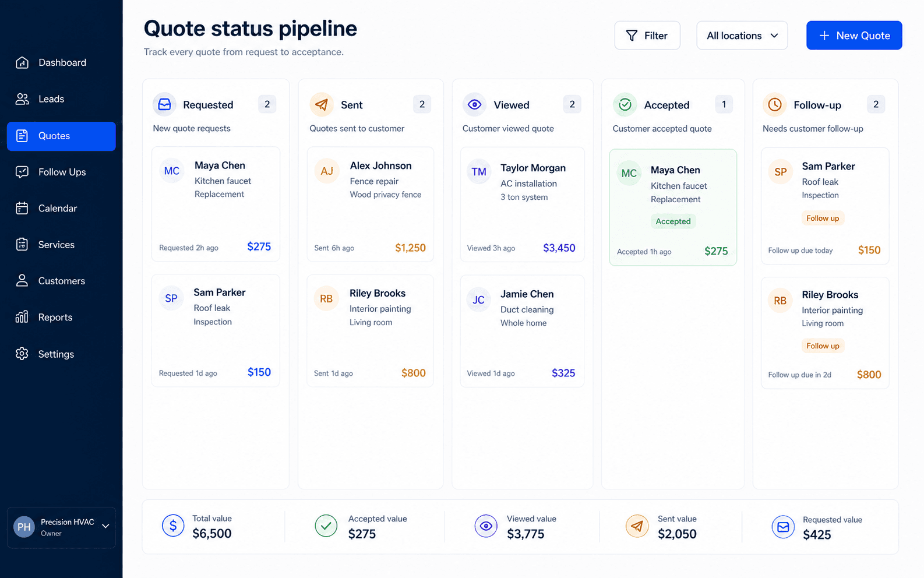This screenshot has height=578, width=924.
Task: Click 'Sent 6h ago' on Alex Johnson card
Action: 334,248
